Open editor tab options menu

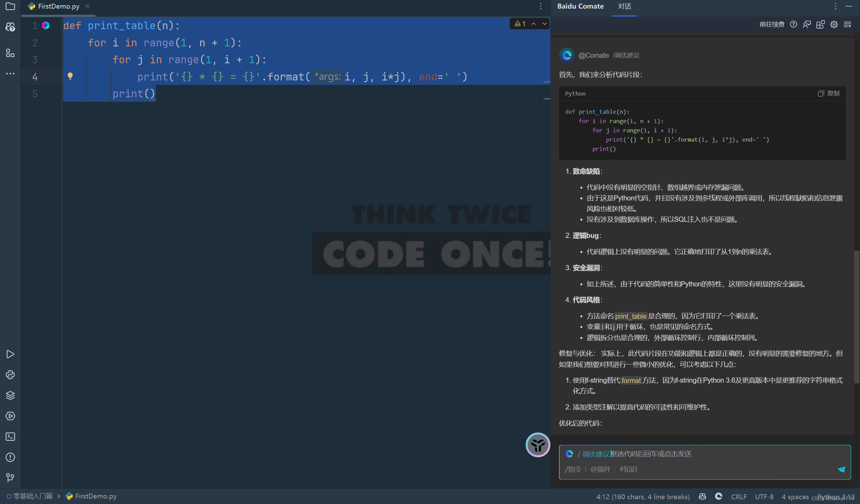541,6
